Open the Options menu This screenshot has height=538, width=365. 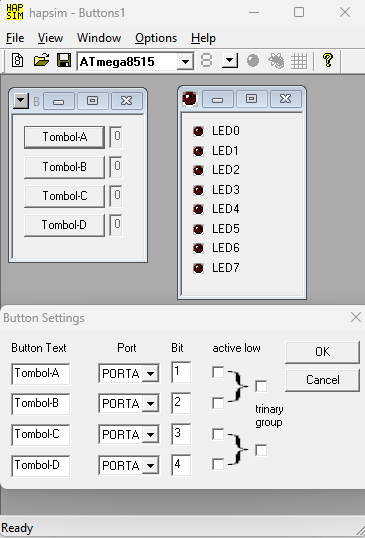coord(156,38)
